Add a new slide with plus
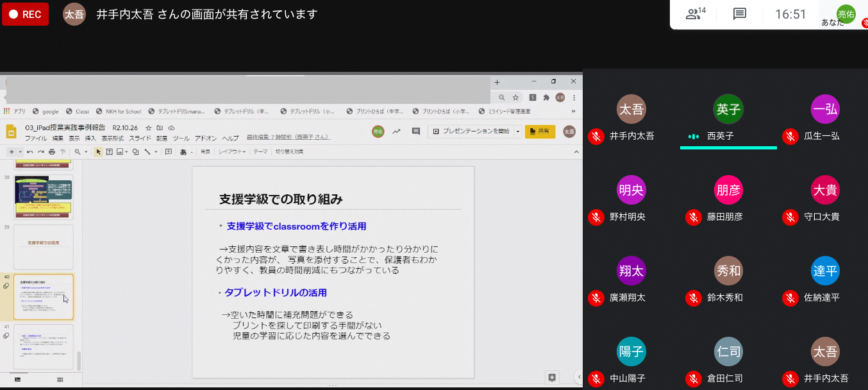Image resolution: width=868 pixels, height=390 pixels. click(12, 152)
